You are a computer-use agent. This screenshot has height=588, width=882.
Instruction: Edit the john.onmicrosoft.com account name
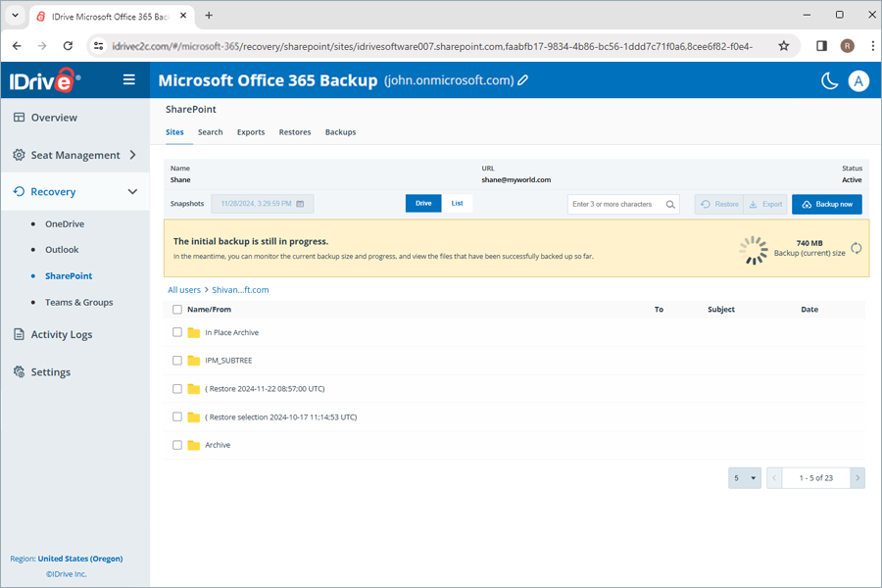(523, 80)
